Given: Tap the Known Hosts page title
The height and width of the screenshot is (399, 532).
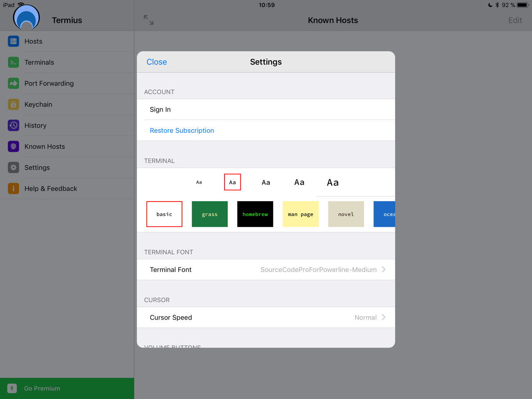Looking at the screenshot, I should coord(333,20).
